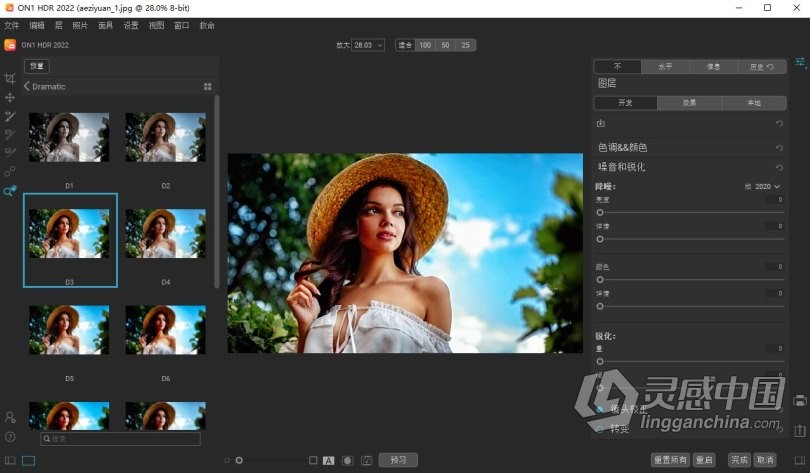
Task: Click the single image view icon at bottom left
Action: pyautogui.click(x=28, y=461)
